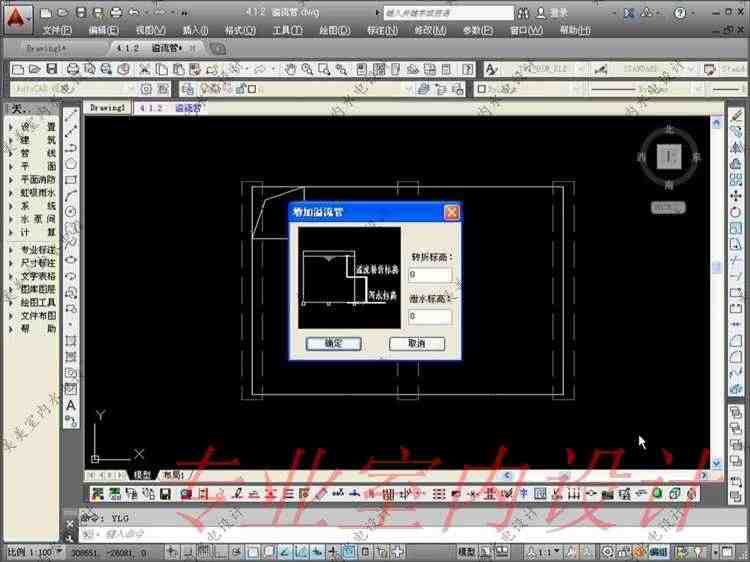Screen dimensions: 750x562
Task: Open the 编辑(E) menu
Action: click(x=103, y=30)
